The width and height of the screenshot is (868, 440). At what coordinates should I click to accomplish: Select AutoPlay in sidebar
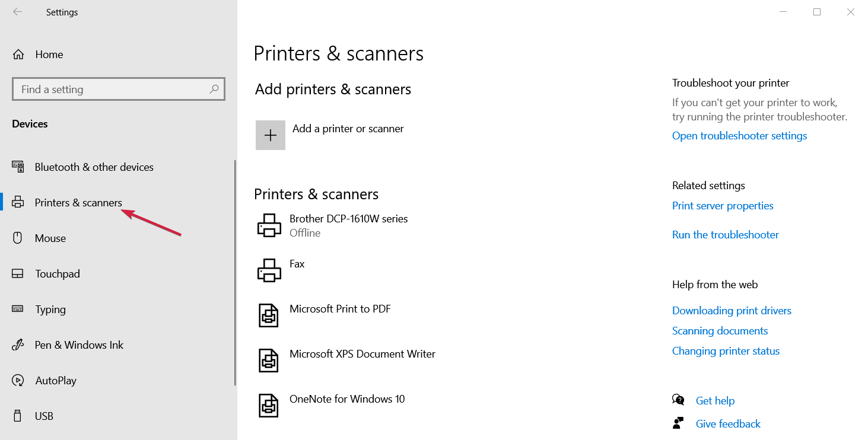point(56,381)
